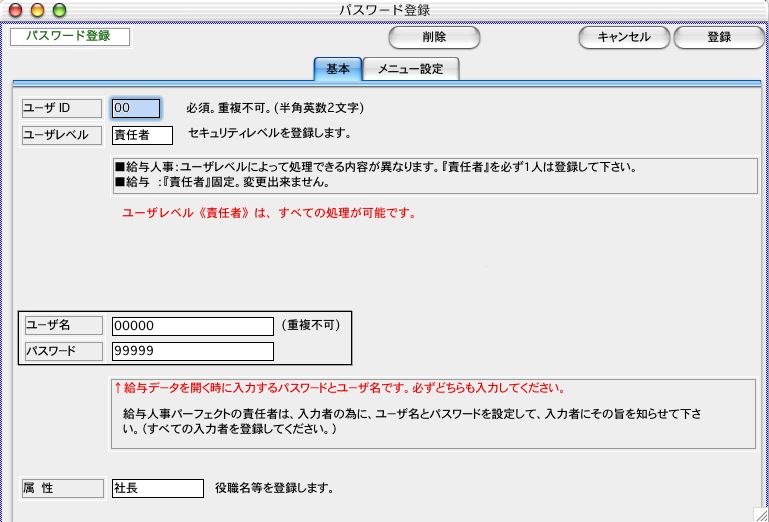769x522 pixels.
Task: Click the 削除 button
Action: point(434,37)
